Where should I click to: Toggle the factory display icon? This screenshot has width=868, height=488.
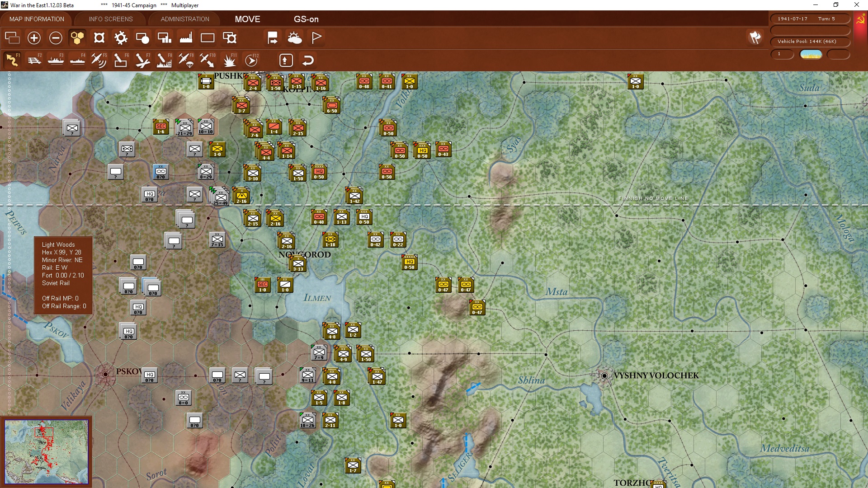(x=186, y=38)
